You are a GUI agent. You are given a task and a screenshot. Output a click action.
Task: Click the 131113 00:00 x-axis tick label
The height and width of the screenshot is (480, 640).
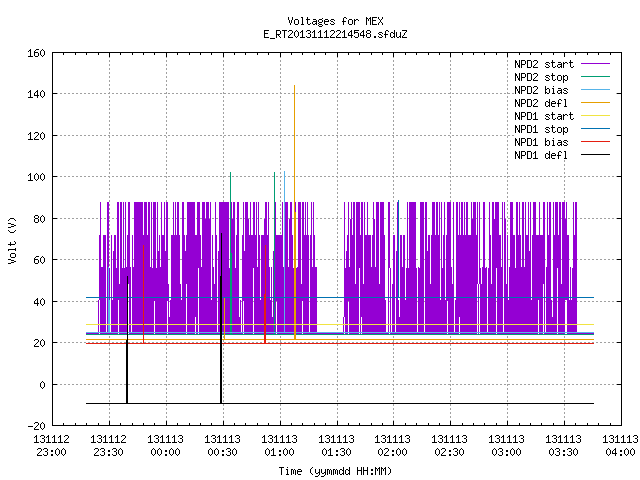tap(165, 446)
